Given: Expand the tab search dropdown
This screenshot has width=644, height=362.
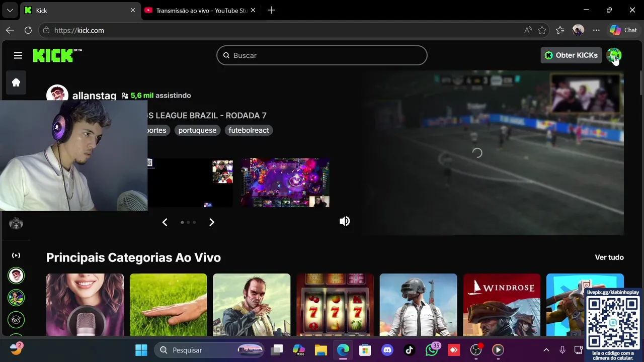Looking at the screenshot, I should [x=10, y=10].
